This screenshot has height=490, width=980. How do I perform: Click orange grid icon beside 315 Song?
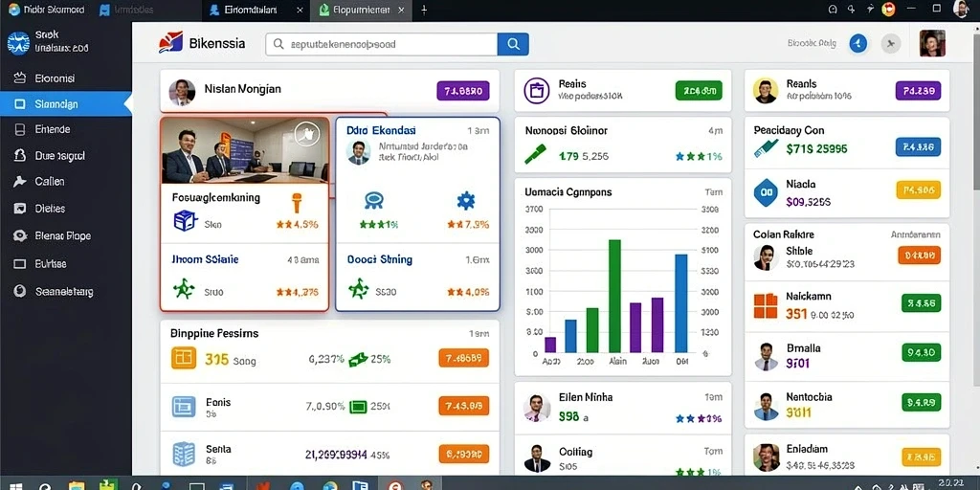click(x=183, y=358)
